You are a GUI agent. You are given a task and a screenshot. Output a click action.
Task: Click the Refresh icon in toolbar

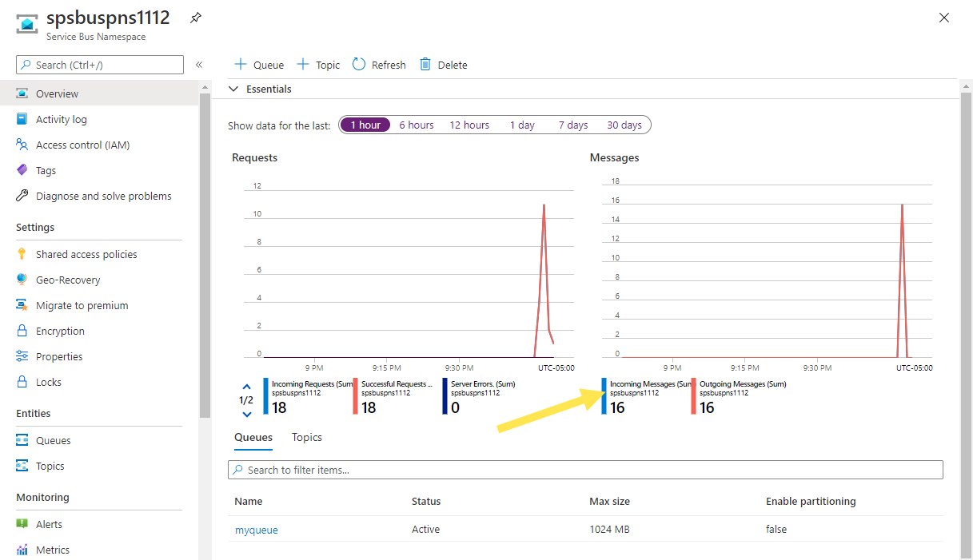tap(359, 65)
